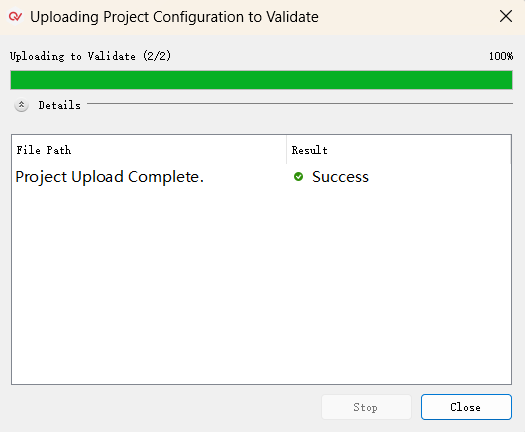Click the Uploading to Validate (2/2) status text
The image size is (525, 432).
tap(90, 56)
